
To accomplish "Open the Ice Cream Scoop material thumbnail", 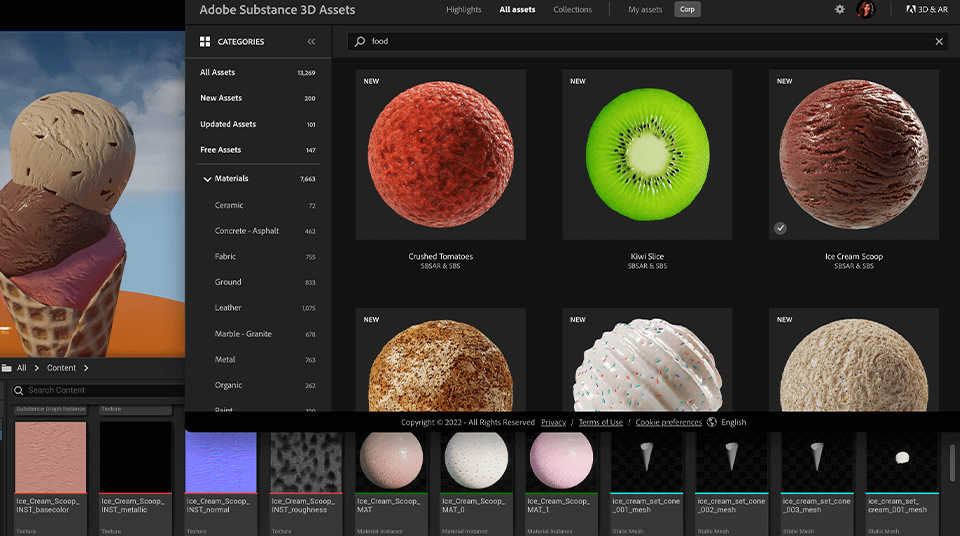I will [x=853, y=154].
